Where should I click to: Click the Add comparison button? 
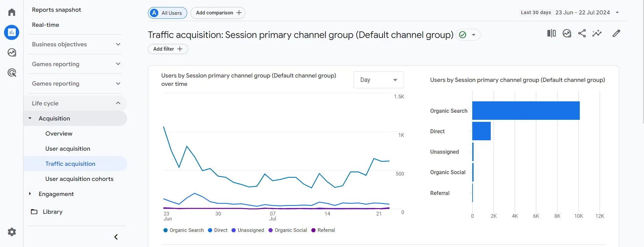click(218, 13)
